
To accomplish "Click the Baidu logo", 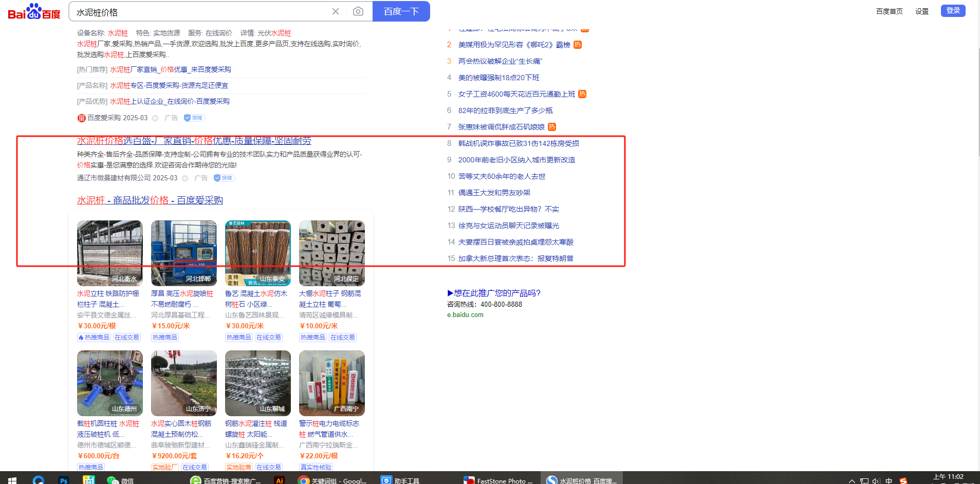I will tap(34, 11).
